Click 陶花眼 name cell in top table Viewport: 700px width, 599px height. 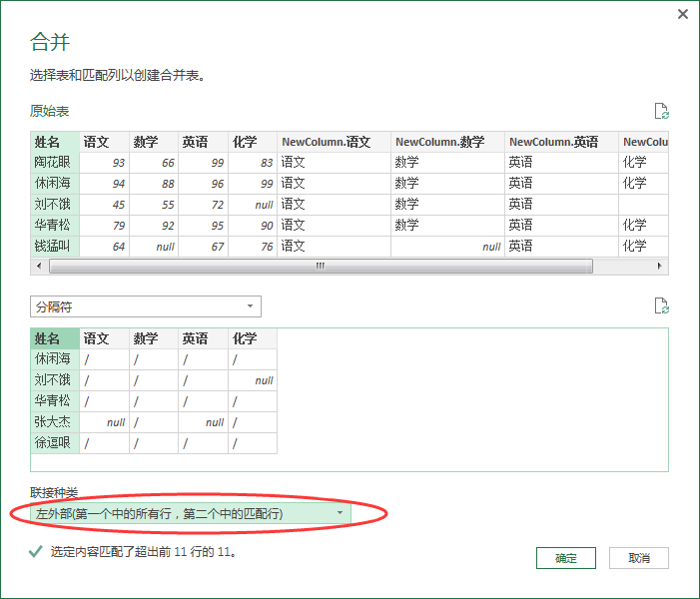[55, 163]
